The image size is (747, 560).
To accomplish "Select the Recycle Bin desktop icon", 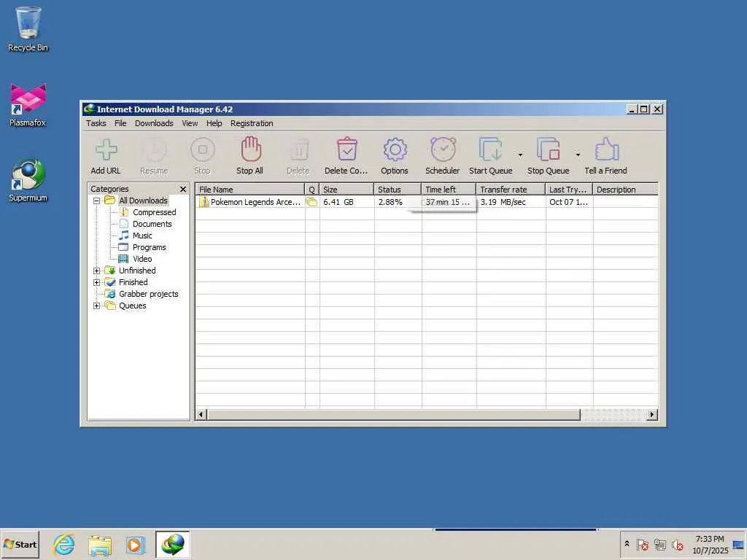I will (x=28, y=29).
